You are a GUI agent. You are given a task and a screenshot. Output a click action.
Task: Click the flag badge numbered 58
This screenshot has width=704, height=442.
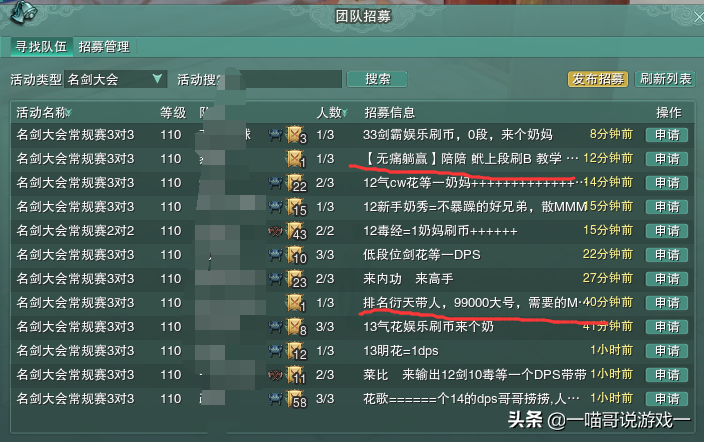[296, 399]
